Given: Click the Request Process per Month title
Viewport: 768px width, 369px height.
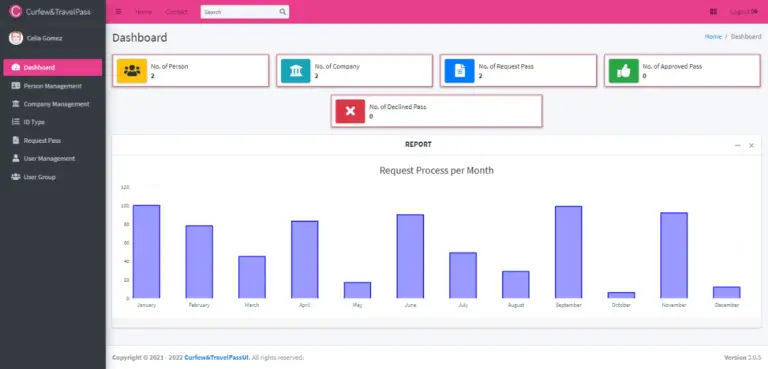Looking at the screenshot, I should [436, 171].
